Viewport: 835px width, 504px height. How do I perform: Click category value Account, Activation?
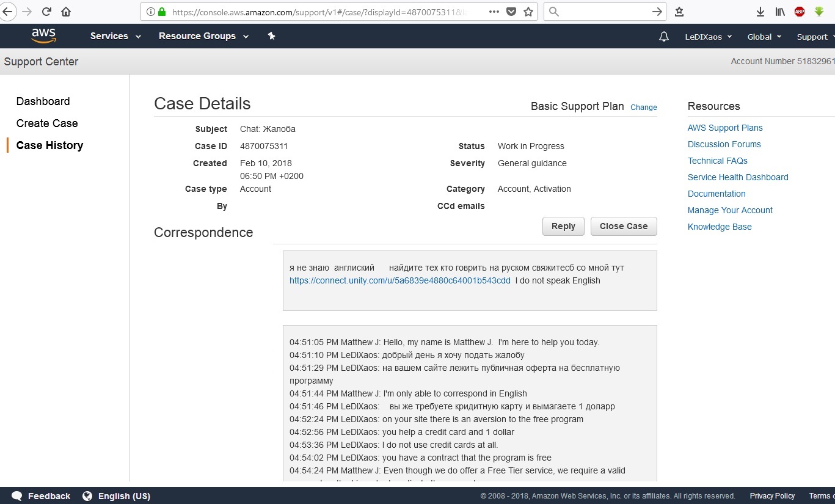534,189
